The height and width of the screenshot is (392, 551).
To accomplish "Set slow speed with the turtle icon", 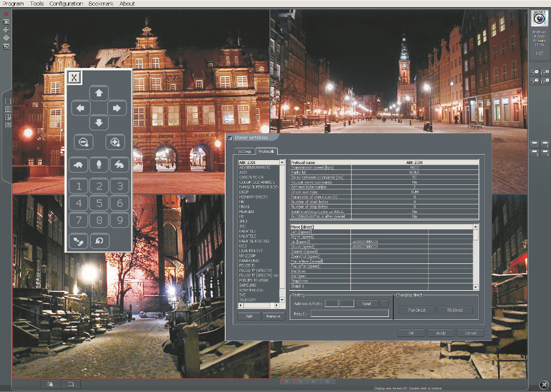I will [78, 164].
